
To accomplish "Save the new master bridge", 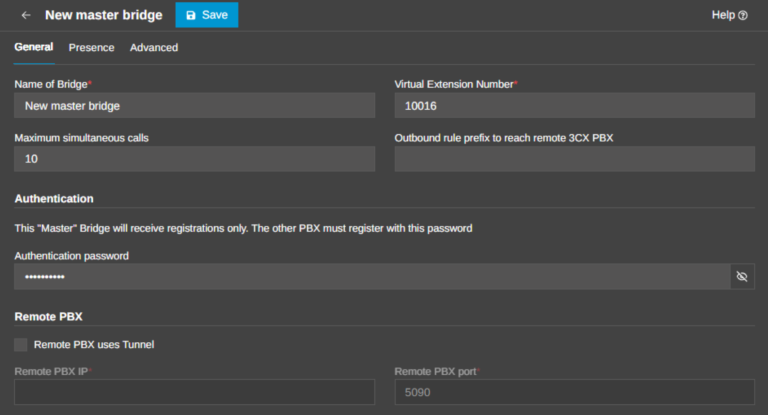I will click(x=207, y=15).
